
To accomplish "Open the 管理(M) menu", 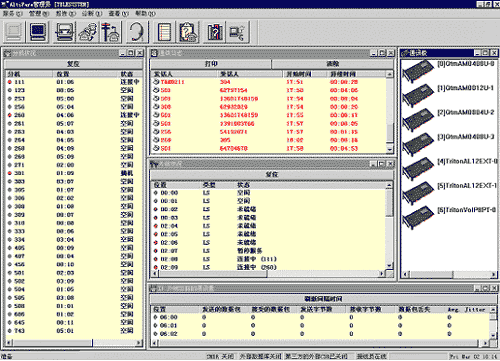I will coord(39,14).
